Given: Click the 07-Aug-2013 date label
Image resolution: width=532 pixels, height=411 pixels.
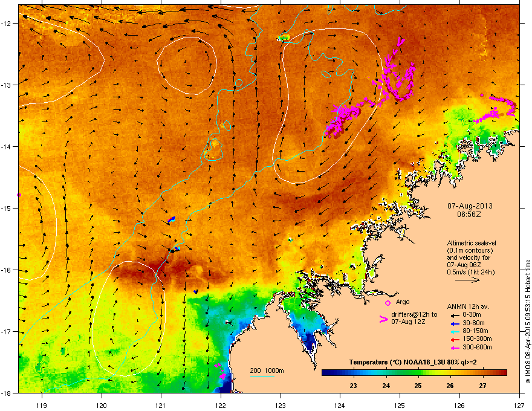Looking at the screenshot, I should coord(470,206).
